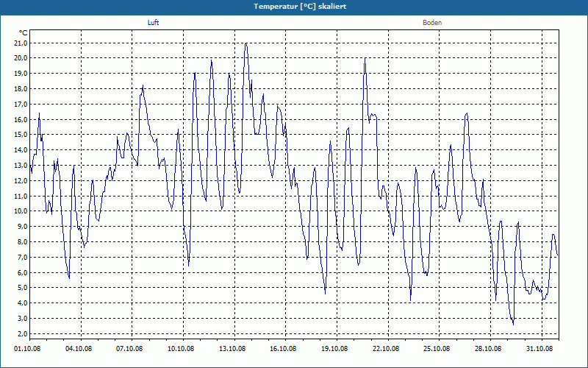The width and height of the screenshot is (588, 368).
Task: Click the 07.10.08 date label
Action: 129,349
